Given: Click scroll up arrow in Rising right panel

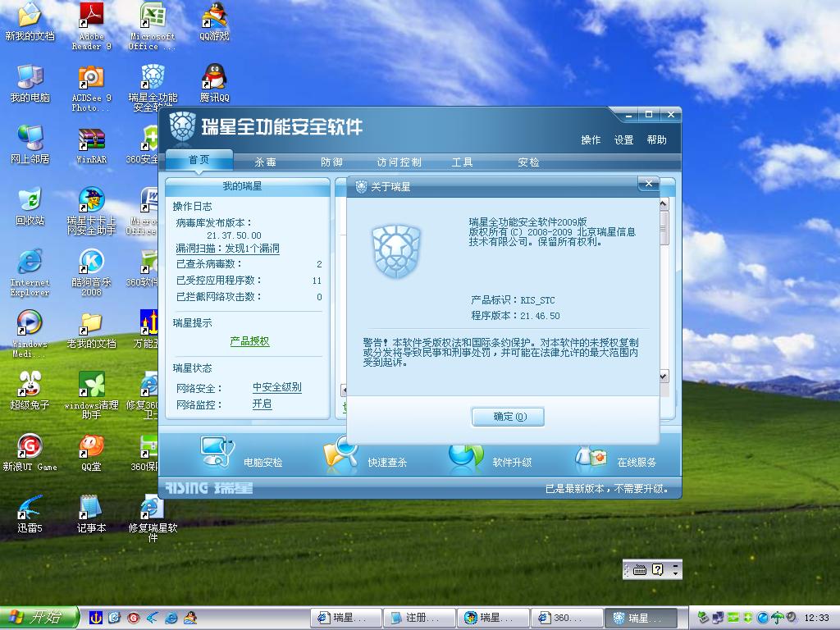Looking at the screenshot, I should tap(664, 204).
